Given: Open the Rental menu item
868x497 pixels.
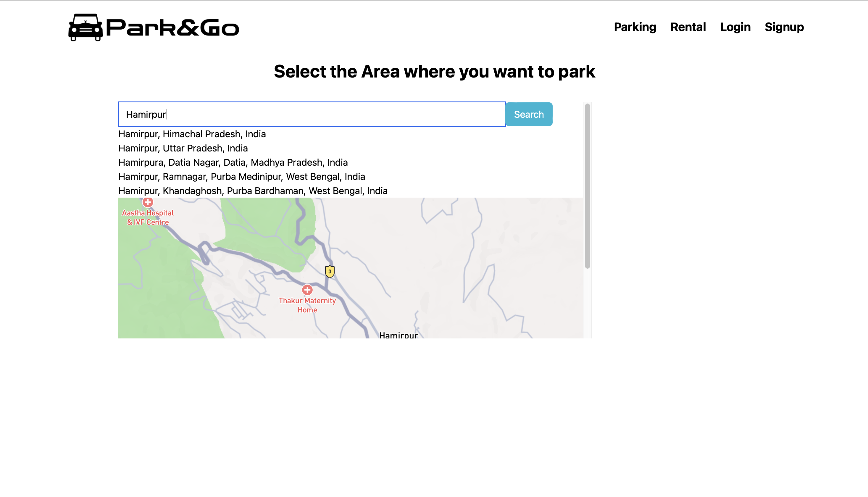Looking at the screenshot, I should [x=688, y=27].
